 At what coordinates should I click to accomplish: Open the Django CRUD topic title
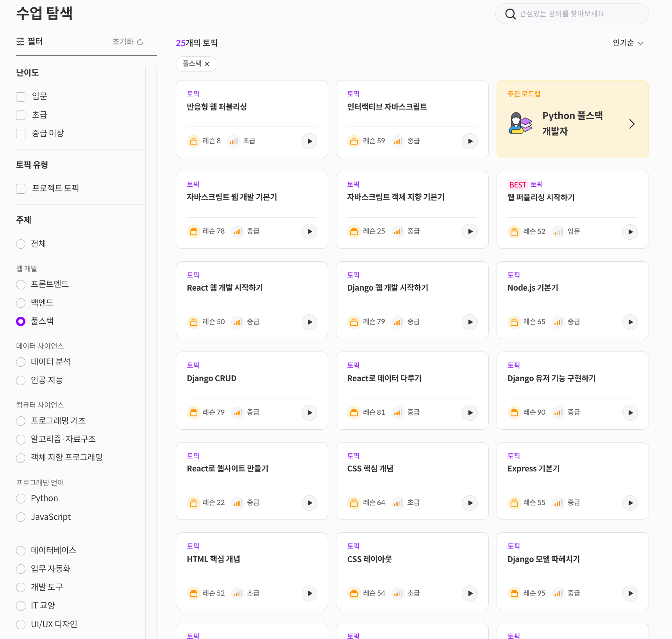(x=211, y=378)
